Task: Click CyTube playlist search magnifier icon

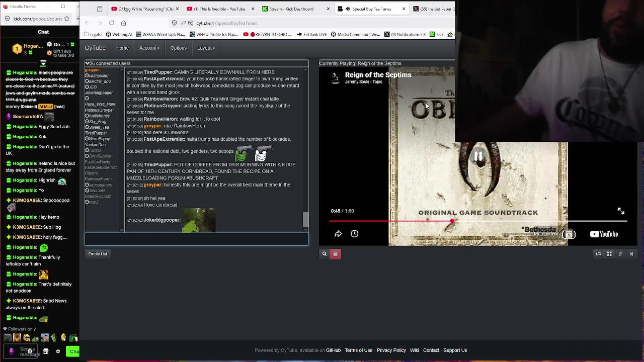Action: click(325, 254)
